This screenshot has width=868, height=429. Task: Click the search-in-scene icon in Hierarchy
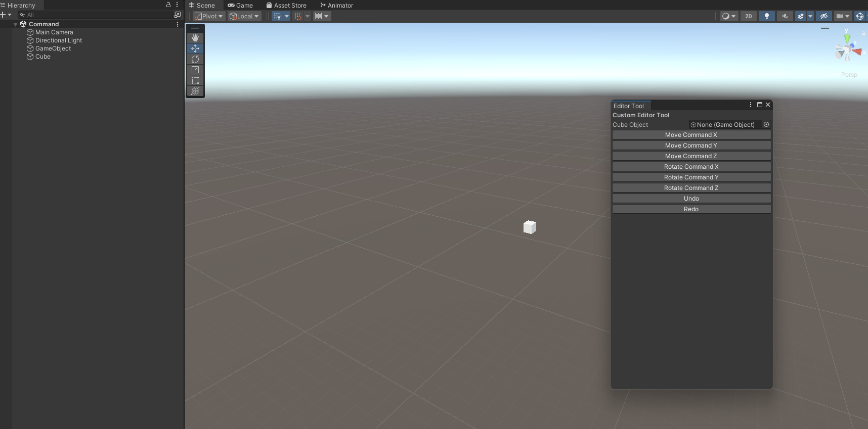pyautogui.click(x=178, y=15)
